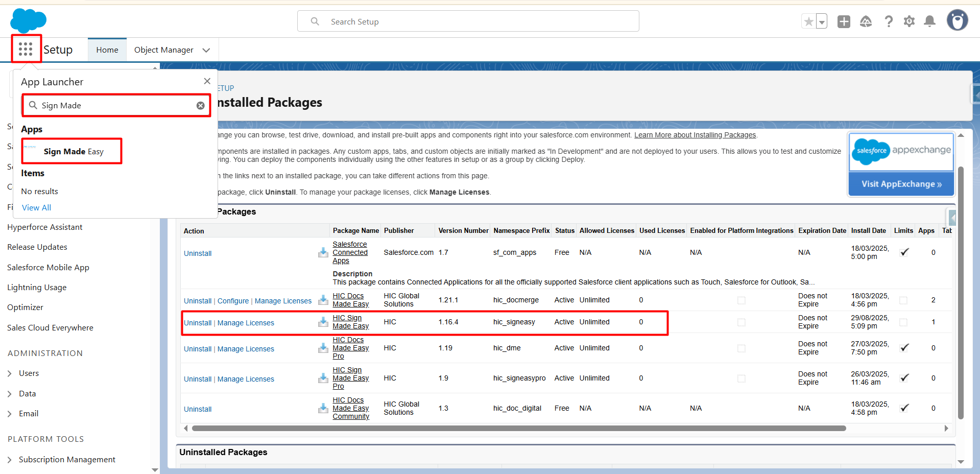Open the user profile avatar
Screen dimensions: 980x474
(957, 21)
